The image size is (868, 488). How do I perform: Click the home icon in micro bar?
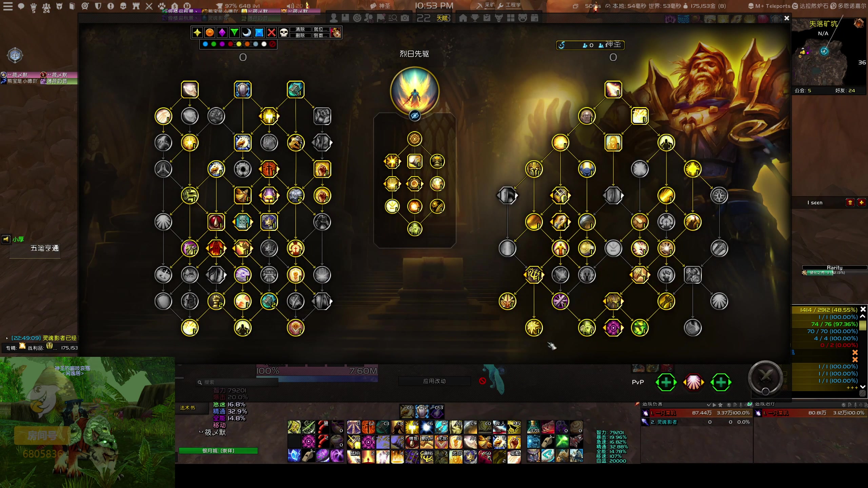[463, 18]
